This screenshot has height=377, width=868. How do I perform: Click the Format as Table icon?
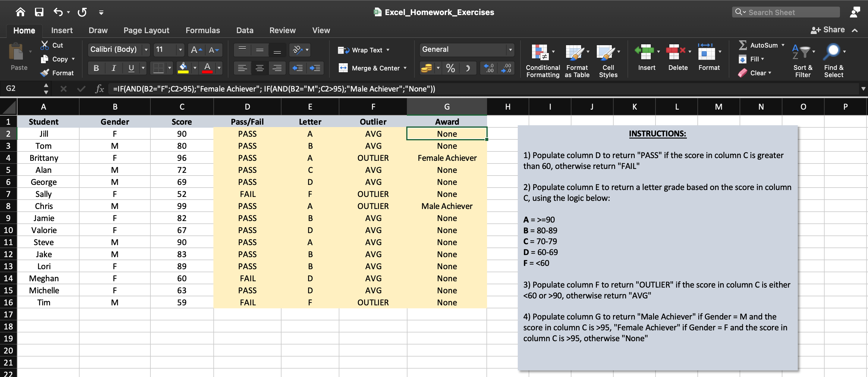coord(574,52)
